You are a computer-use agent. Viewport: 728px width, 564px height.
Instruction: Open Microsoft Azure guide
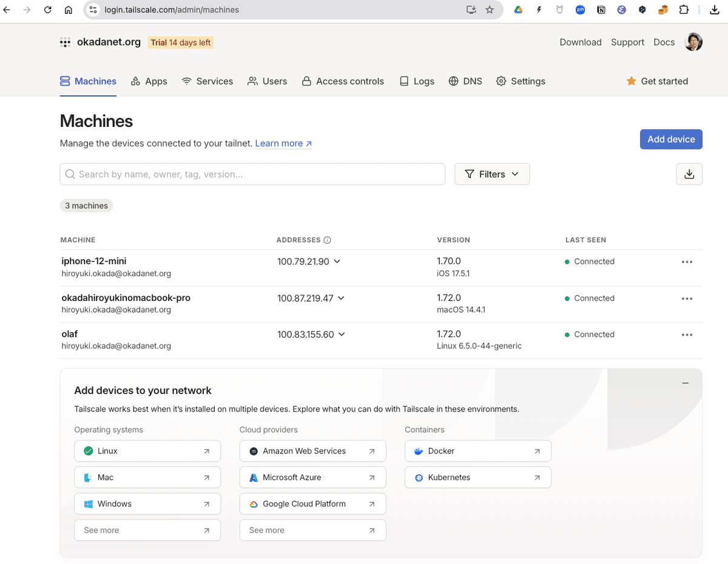[x=312, y=478]
